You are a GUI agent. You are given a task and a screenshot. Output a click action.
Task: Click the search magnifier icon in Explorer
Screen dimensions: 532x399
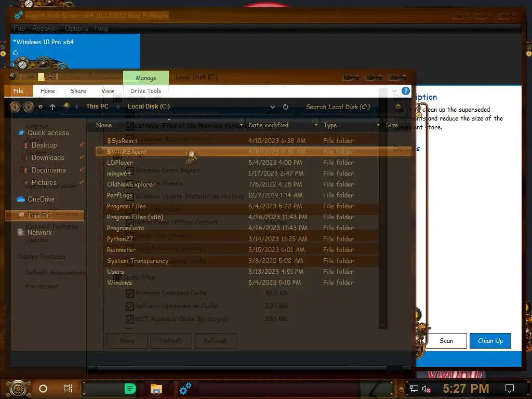398,107
